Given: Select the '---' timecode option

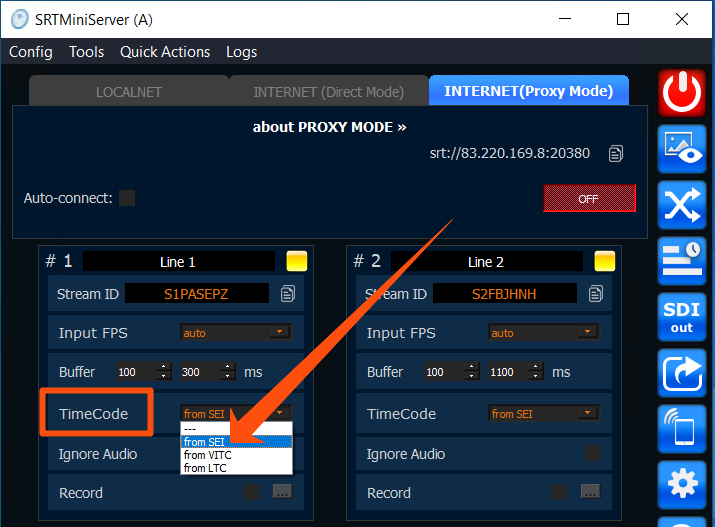Looking at the screenshot, I should (x=236, y=429).
